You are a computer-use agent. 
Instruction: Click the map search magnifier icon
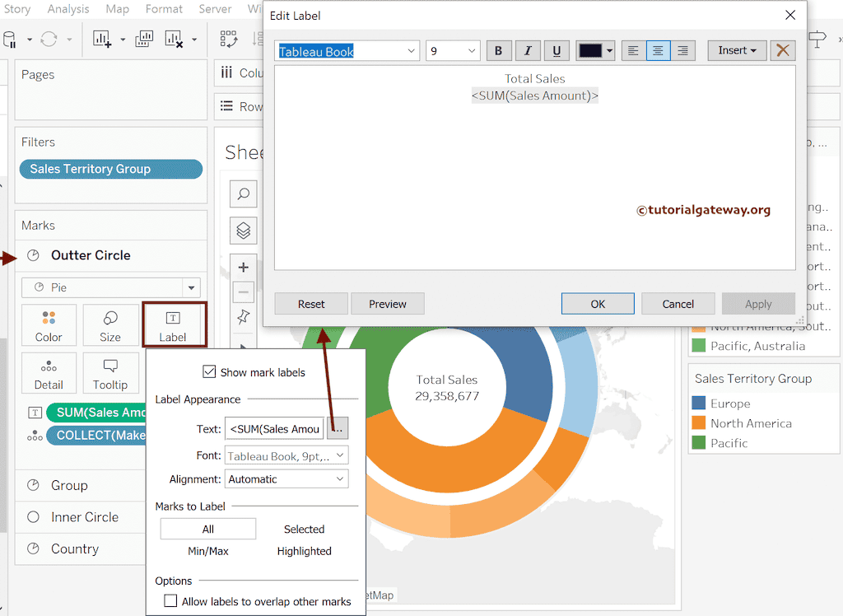click(244, 194)
